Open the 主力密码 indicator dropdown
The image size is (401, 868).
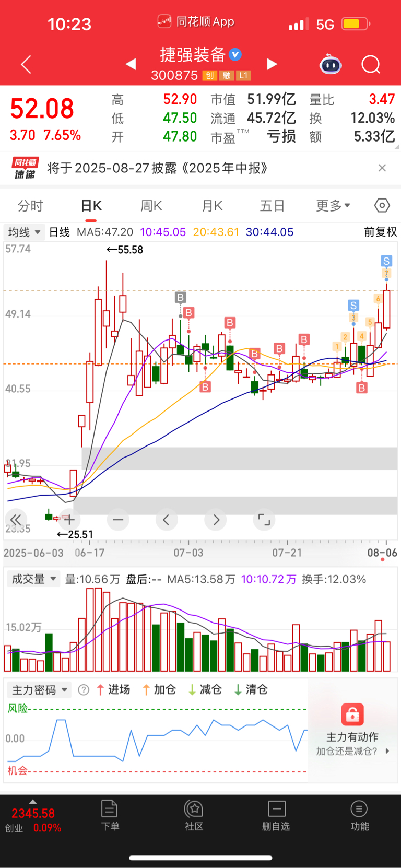click(x=40, y=690)
